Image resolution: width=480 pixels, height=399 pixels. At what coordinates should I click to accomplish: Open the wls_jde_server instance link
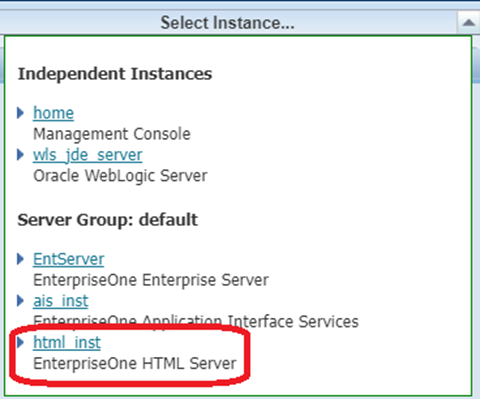coord(88,155)
